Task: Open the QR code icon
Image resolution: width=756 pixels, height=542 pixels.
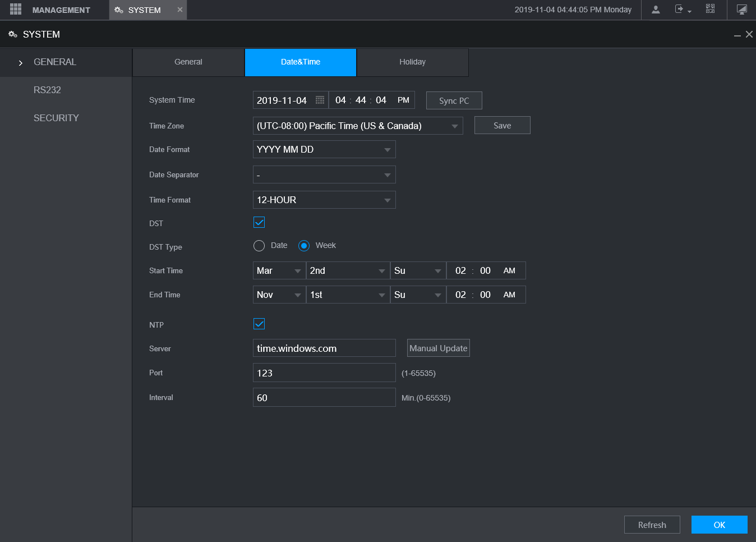Action: (710, 9)
